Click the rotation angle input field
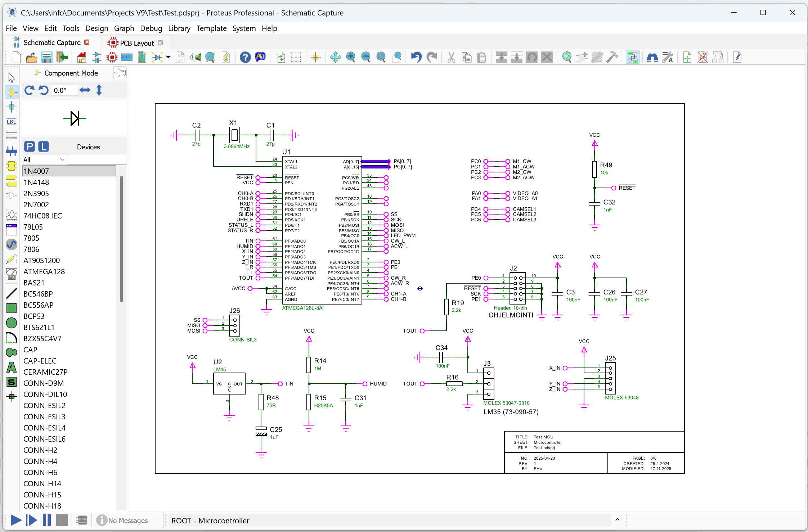 pos(64,90)
